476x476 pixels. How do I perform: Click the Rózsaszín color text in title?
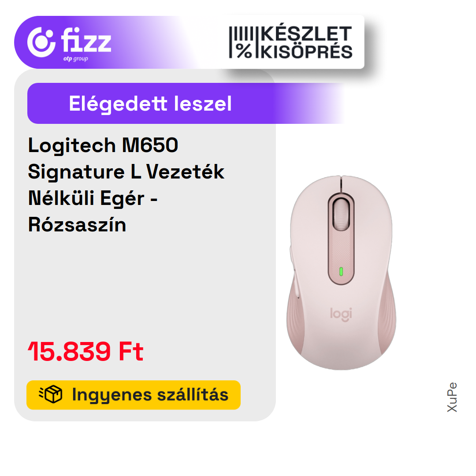77,225
